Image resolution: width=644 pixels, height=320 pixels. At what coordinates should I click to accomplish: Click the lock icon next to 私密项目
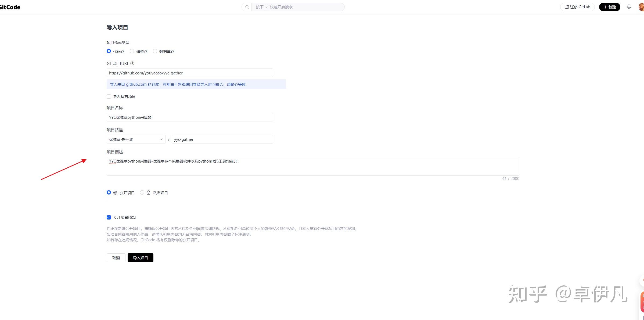point(148,193)
